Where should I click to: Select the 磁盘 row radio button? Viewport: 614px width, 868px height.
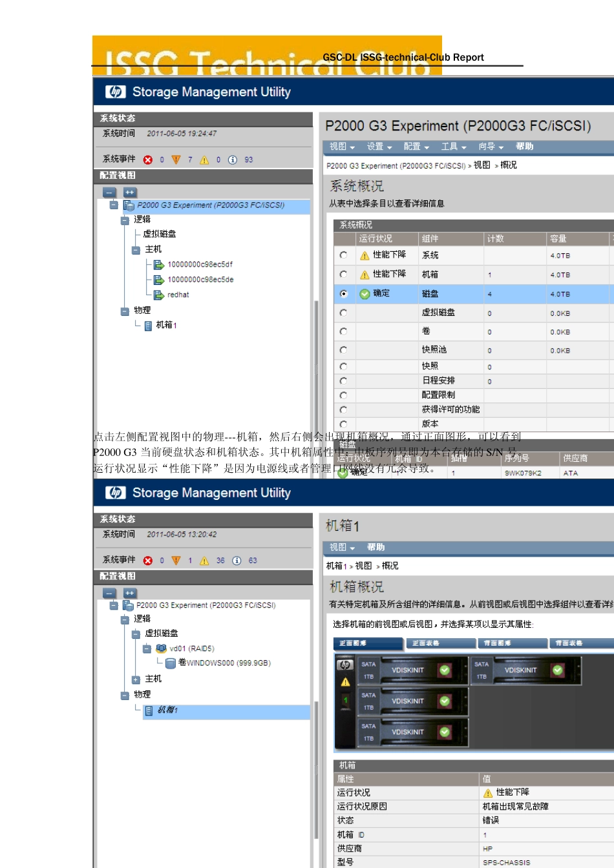pos(343,294)
